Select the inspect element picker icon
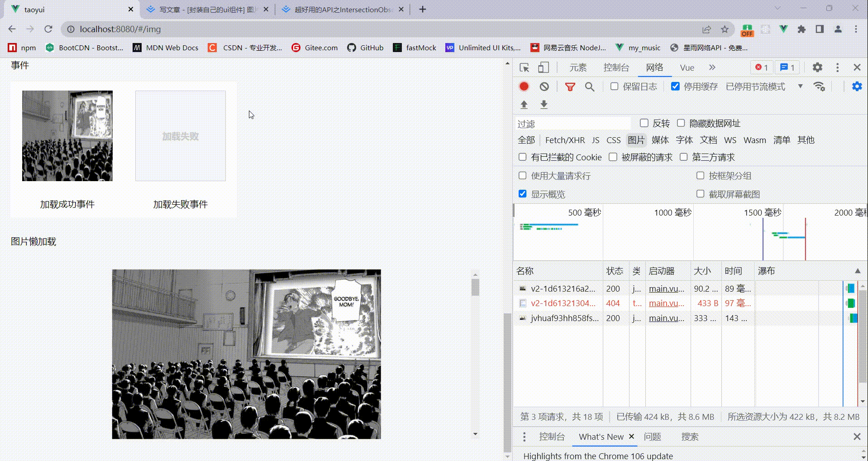The height and width of the screenshot is (461, 868). [525, 67]
